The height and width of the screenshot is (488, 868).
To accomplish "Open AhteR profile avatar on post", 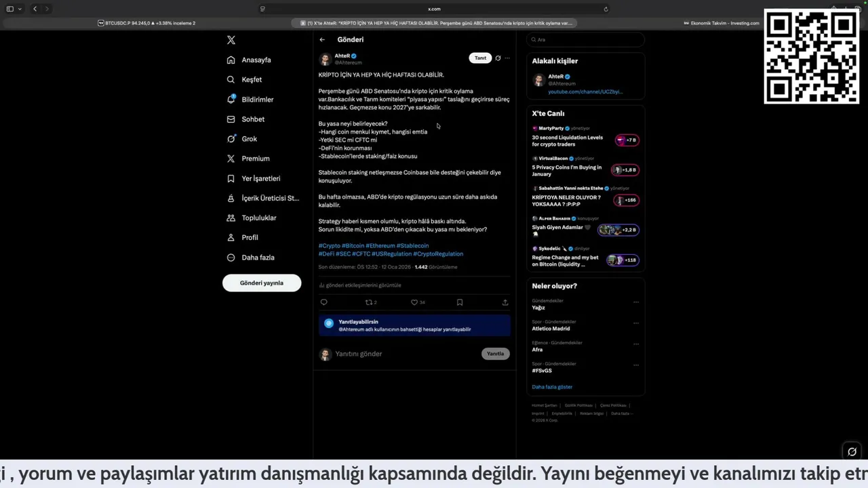I will tap(325, 59).
